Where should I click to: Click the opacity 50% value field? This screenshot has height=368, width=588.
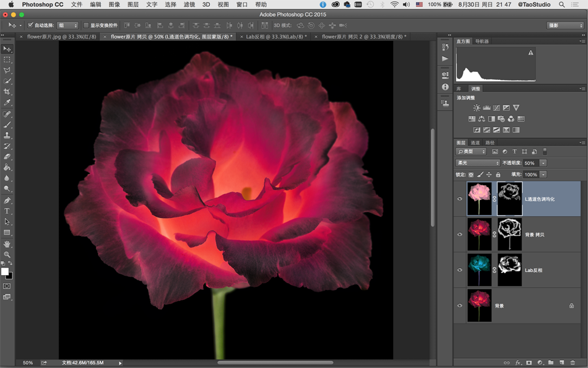(531, 163)
